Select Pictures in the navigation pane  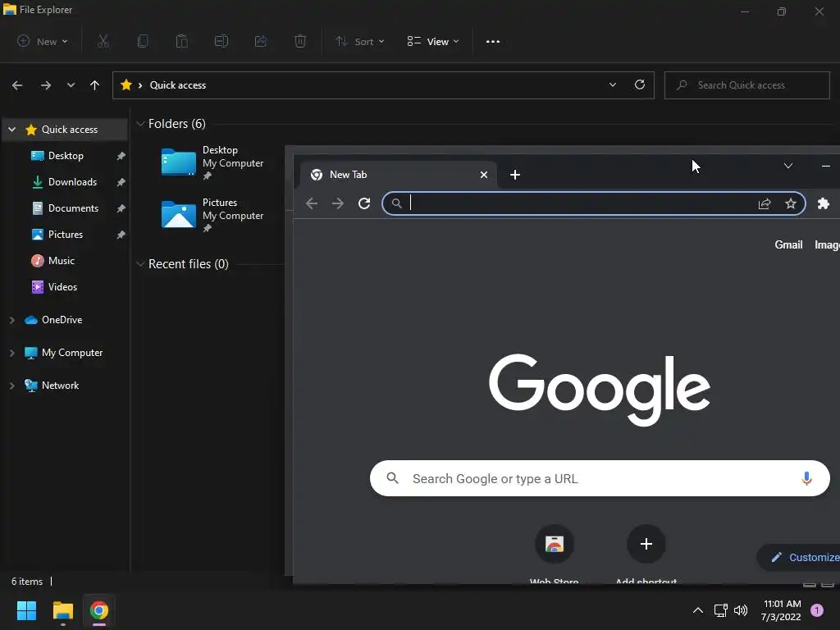[x=66, y=235]
